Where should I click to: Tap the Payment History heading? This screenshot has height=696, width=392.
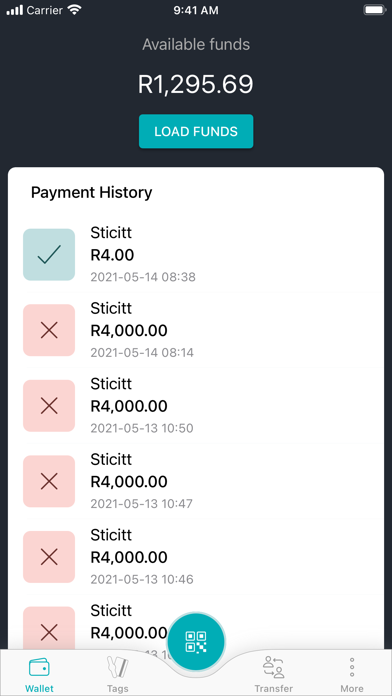click(91, 193)
